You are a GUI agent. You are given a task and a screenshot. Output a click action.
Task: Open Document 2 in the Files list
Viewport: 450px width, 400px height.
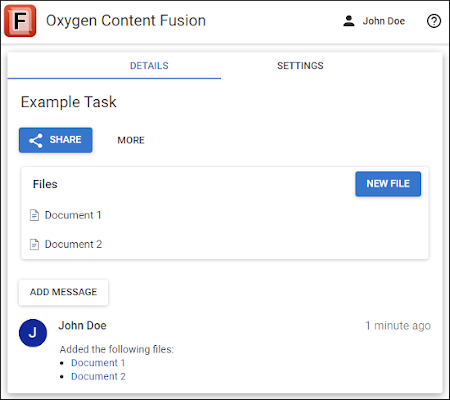73,244
